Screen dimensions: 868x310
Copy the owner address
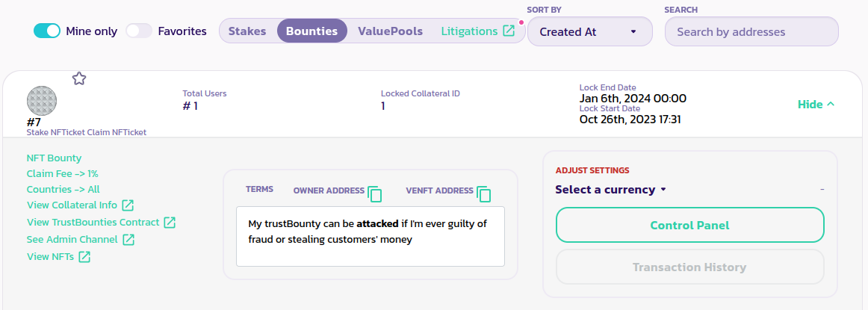(x=375, y=194)
